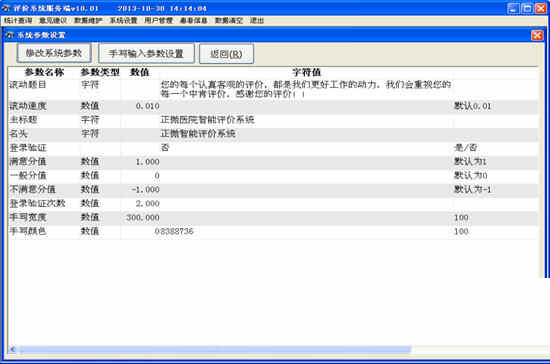Open the 数据维护 menu

click(88, 21)
